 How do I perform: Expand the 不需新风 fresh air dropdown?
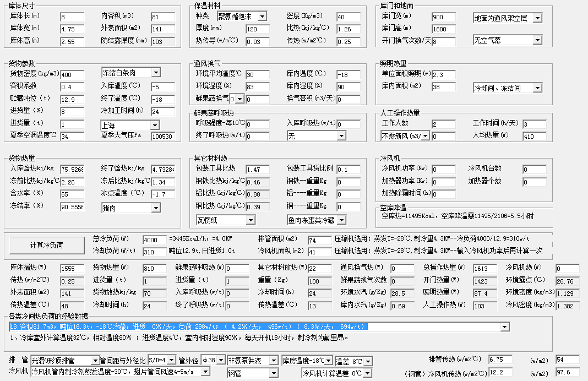point(426,136)
